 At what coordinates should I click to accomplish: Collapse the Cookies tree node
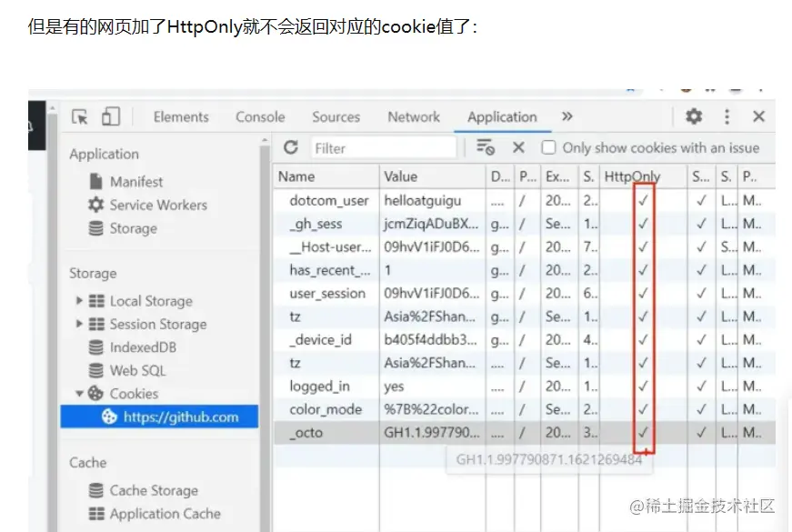tap(79, 393)
